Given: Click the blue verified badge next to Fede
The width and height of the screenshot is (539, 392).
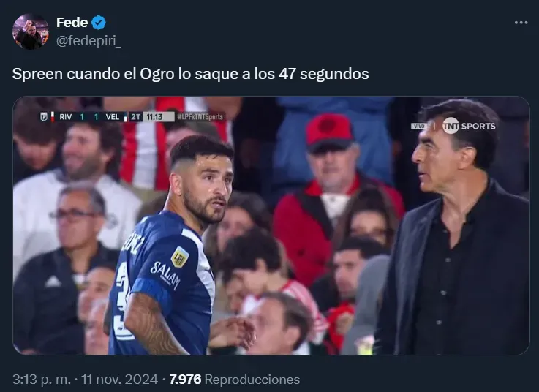Looking at the screenshot, I should [x=99, y=23].
